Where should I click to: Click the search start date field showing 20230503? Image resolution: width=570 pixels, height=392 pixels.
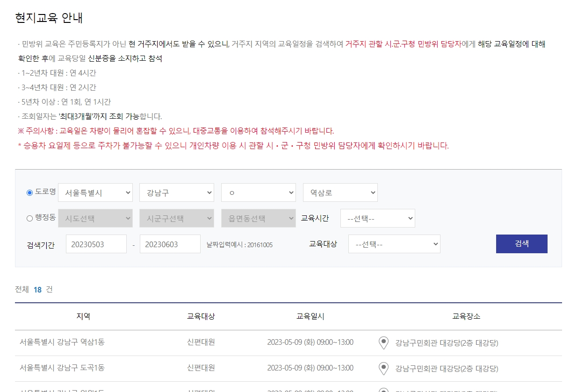[x=96, y=243]
